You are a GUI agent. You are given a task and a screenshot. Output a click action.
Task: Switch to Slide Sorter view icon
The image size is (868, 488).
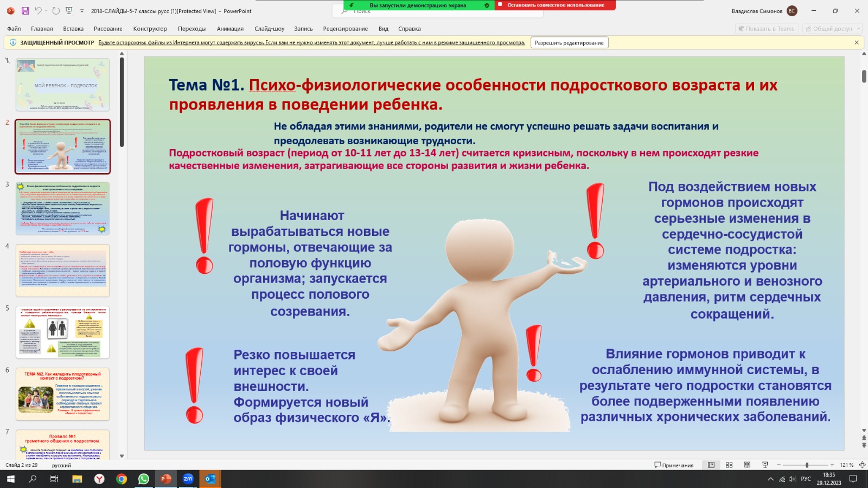pos(729,465)
